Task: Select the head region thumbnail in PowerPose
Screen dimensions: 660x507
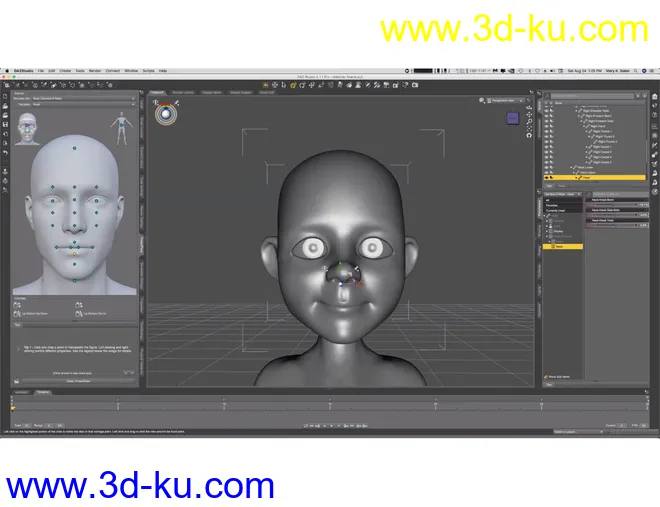Action: pos(28,126)
